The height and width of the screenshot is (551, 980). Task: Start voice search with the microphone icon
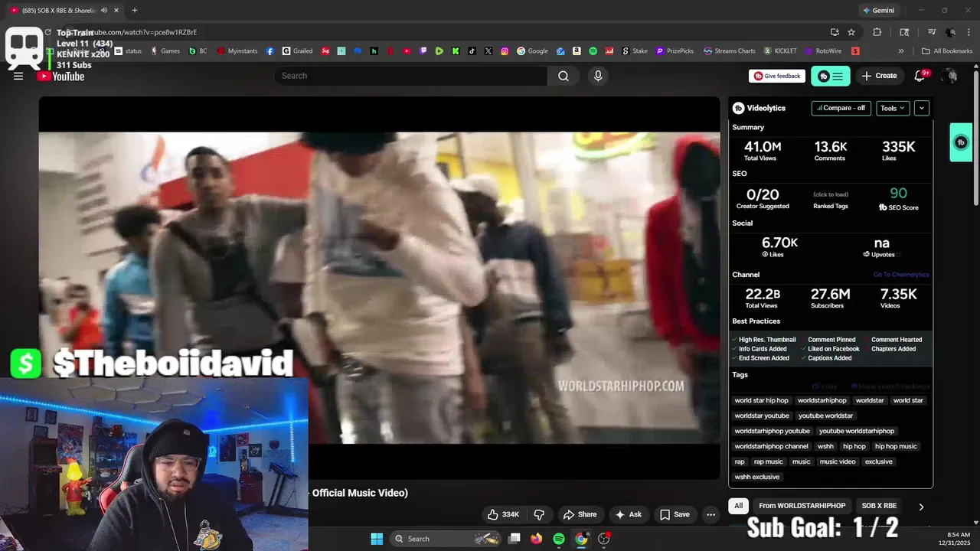click(598, 76)
